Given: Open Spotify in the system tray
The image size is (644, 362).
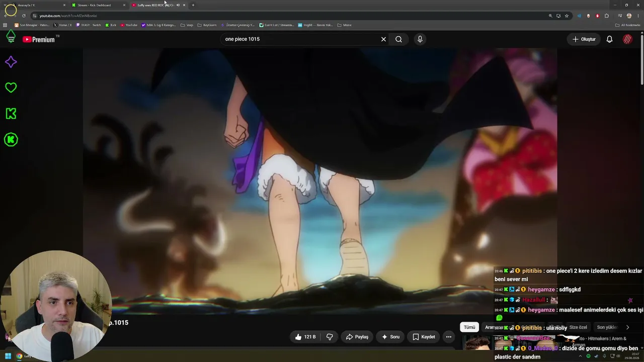Looking at the screenshot, I should [588, 356].
